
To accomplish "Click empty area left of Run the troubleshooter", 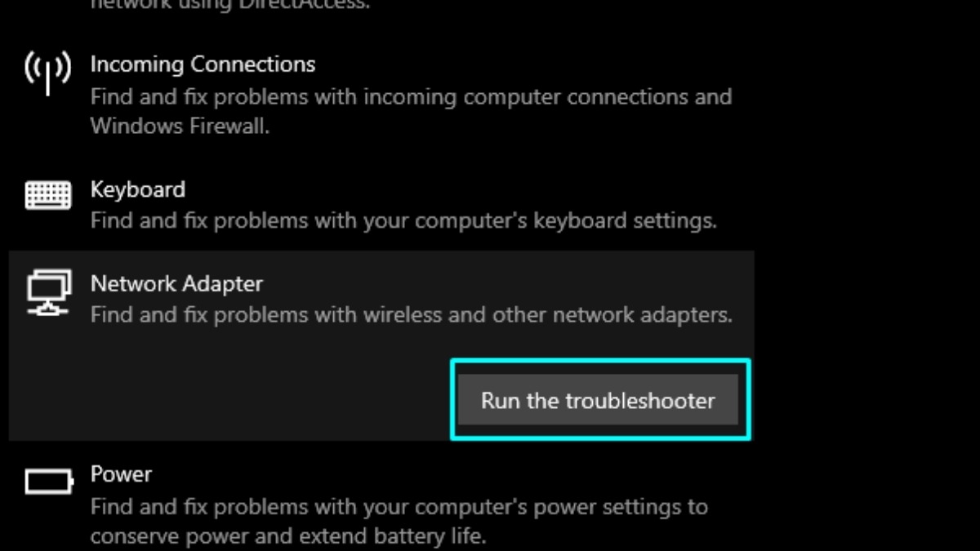I will (229, 400).
